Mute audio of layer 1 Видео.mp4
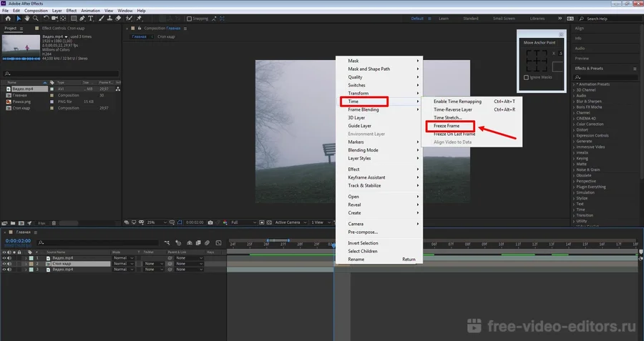 point(9,258)
